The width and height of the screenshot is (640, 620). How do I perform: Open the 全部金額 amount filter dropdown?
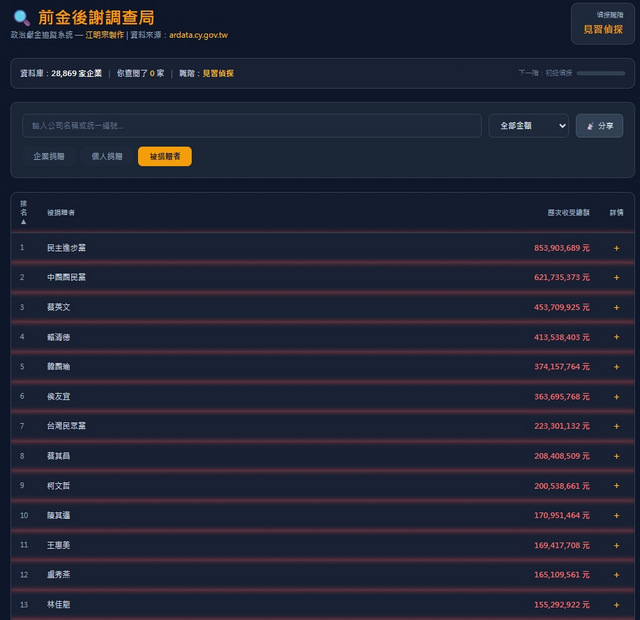tap(529, 126)
